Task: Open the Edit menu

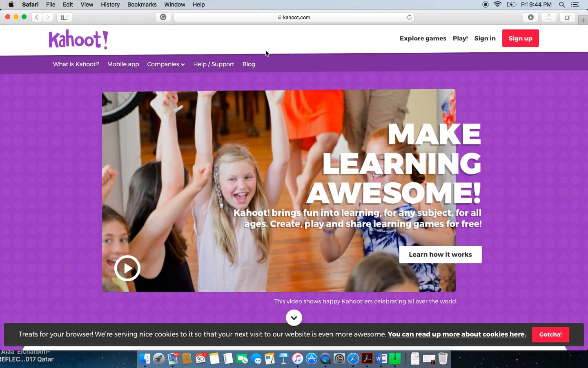Action: pyautogui.click(x=68, y=4)
